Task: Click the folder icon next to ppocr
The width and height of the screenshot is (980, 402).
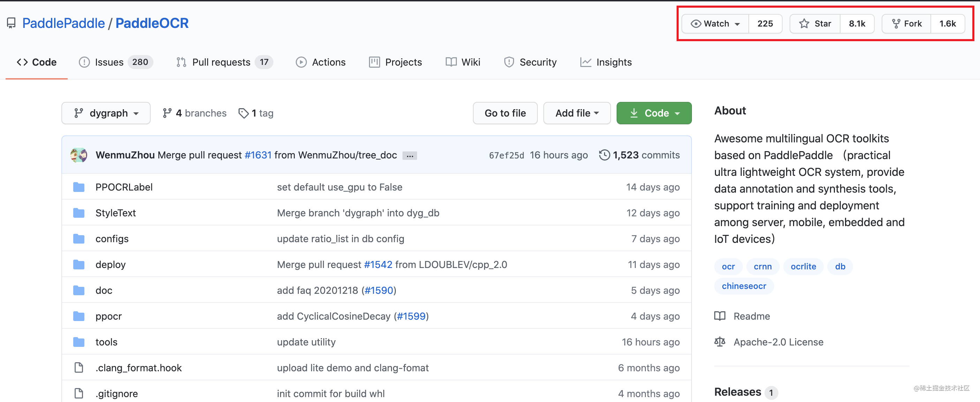Action: tap(79, 317)
